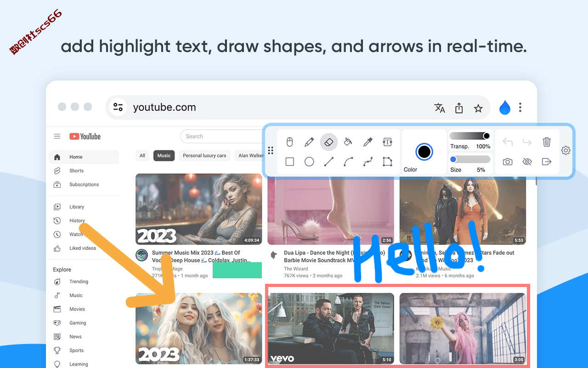Adjust the Transp. transparency slider

click(x=469, y=136)
